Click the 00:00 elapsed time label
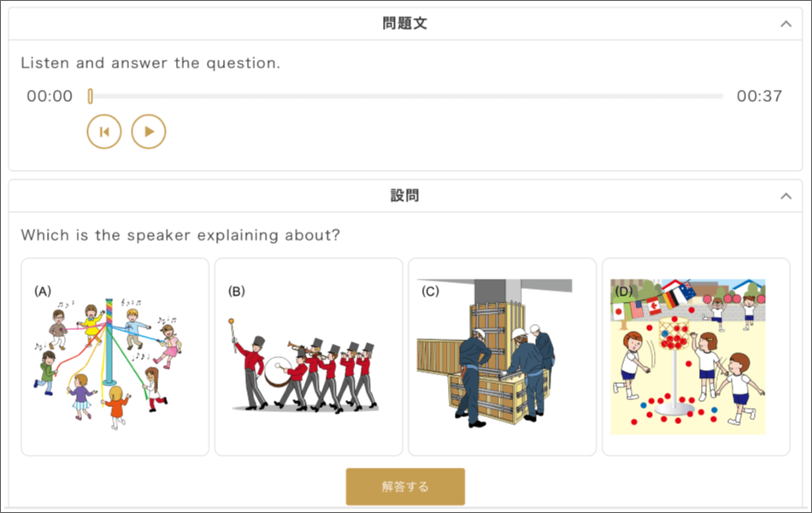Viewport: 812px width, 513px height. (x=50, y=96)
